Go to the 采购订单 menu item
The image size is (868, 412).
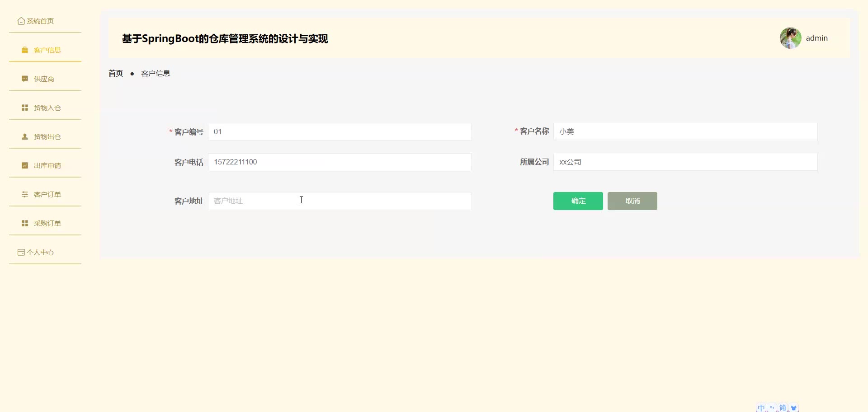point(45,224)
